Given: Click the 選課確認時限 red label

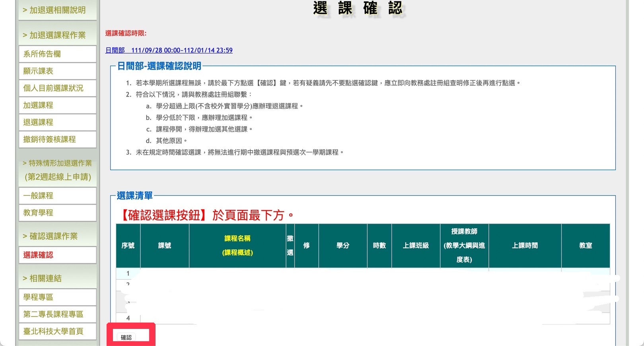Looking at the screenshot, I should 126,33.
